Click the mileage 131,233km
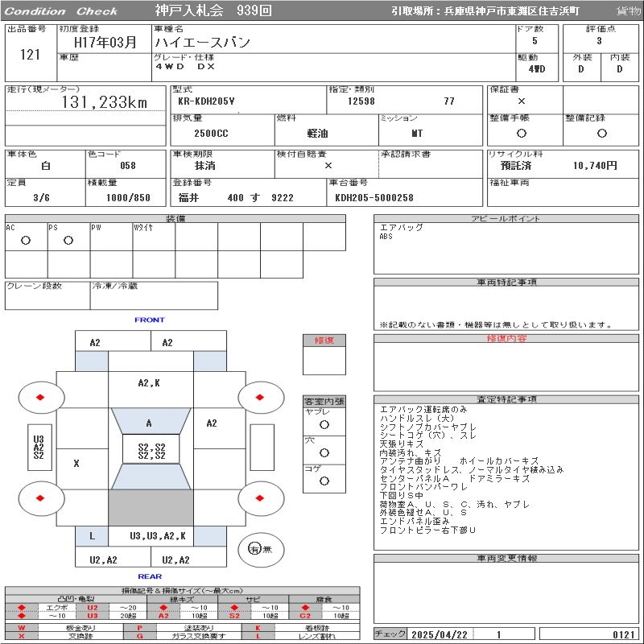The height and width of the screenshot is (644, 644). point(105,102)
